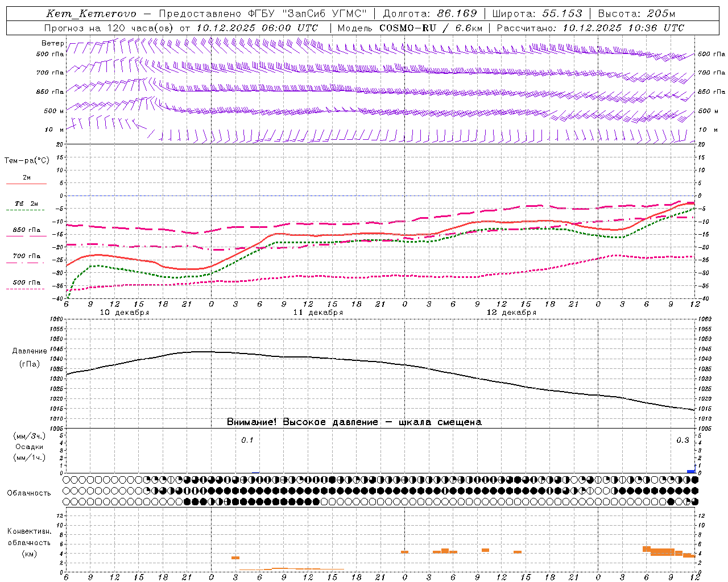This screenshot has height=582, width=728.
Task: Click the (мм/1ч.) precipitation unit label
Action: (x=30, y=458)
